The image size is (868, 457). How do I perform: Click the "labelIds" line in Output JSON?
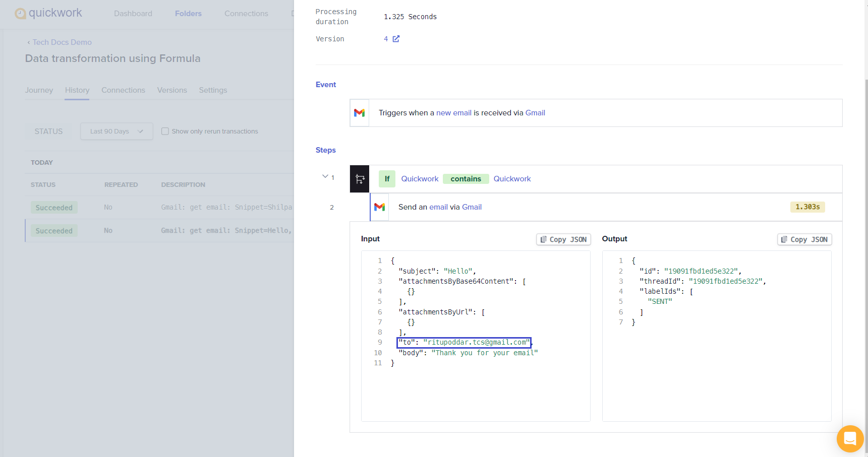[x=666, y=291]
